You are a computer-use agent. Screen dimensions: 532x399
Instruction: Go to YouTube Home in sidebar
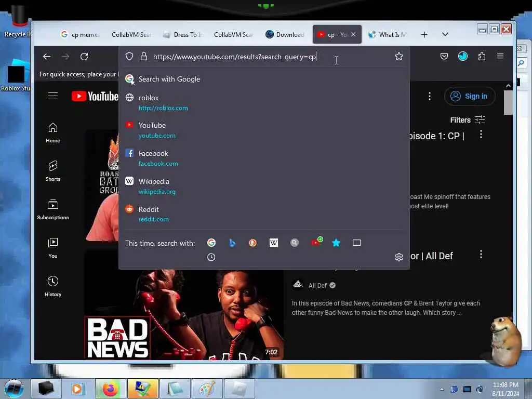53,132
